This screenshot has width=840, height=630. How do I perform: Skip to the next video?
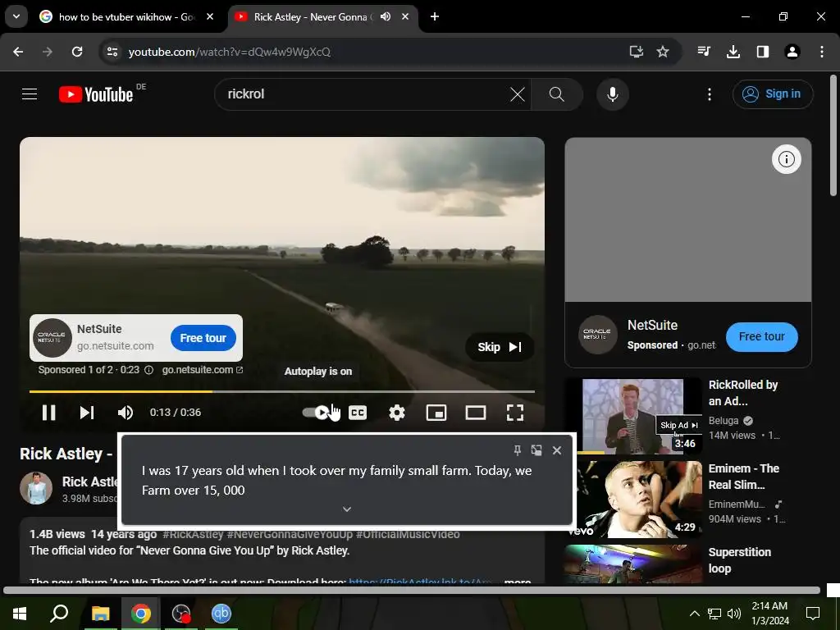(87, 413)
